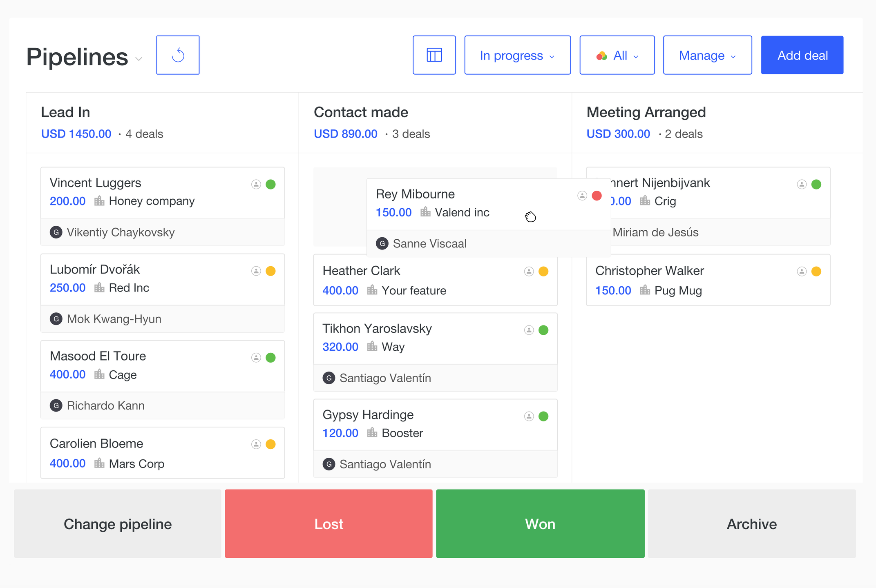The height and width of the screenshot is (588, 876).
Task: Click green status dot on Gypsy Hardinge card
Action: click(543, 416)
